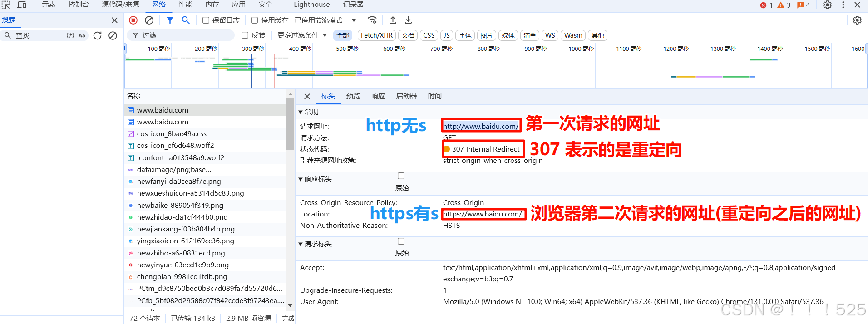
Task: Open the Recorder panel tab
Action: [x=353, y=5]
